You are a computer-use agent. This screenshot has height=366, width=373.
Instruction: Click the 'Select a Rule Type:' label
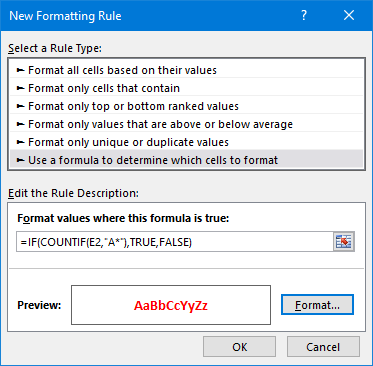coord(55,48)
